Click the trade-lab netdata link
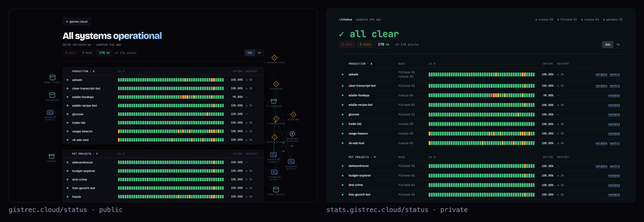 point(614,124)
